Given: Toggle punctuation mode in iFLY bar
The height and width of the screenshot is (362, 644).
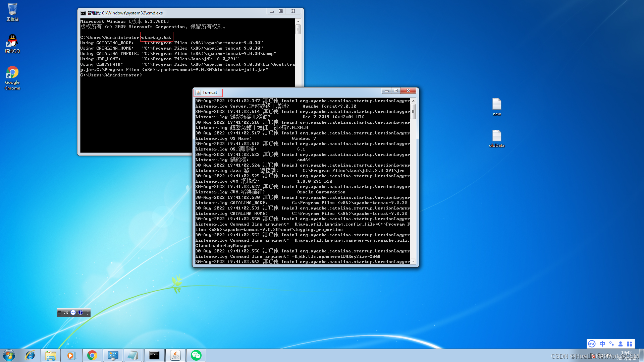Looking at the screenshot, I should click(x=611, y=344).
